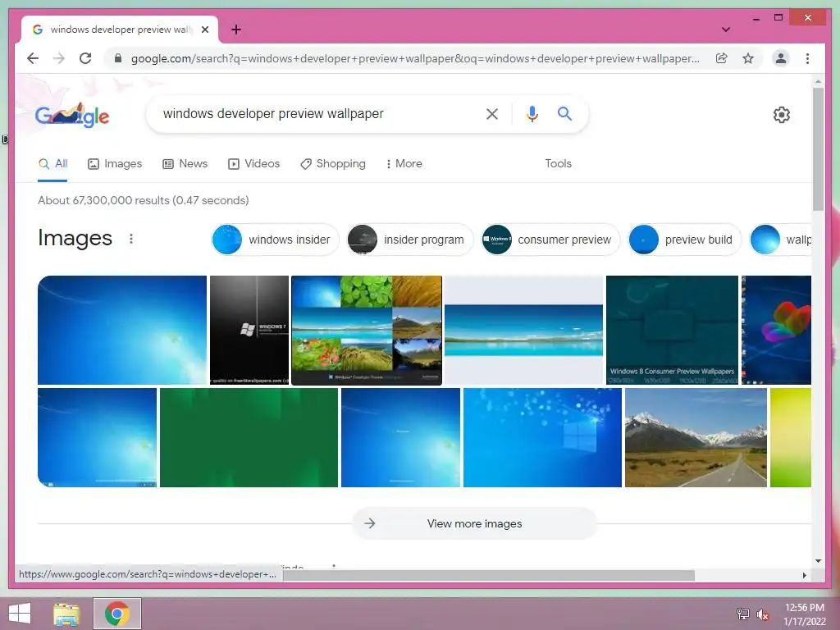Screen dimensions: 840x630
Task: Reload the page with the refresh icon
Action: point(85,58)
